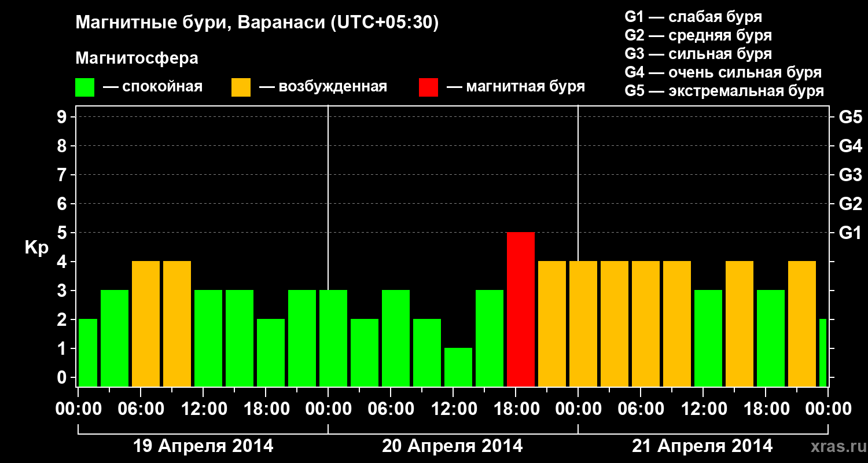The height and width of the screenshot is (463, 868).
Task: Click the 'G1 — слабая буря' legend line
Action: click(x=693, y=17)
